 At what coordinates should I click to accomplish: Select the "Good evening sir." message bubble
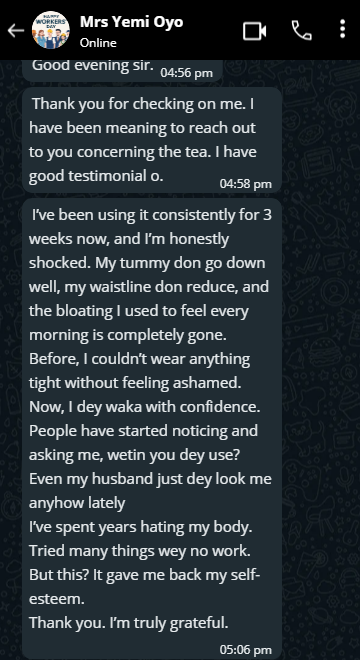(122, 70)
